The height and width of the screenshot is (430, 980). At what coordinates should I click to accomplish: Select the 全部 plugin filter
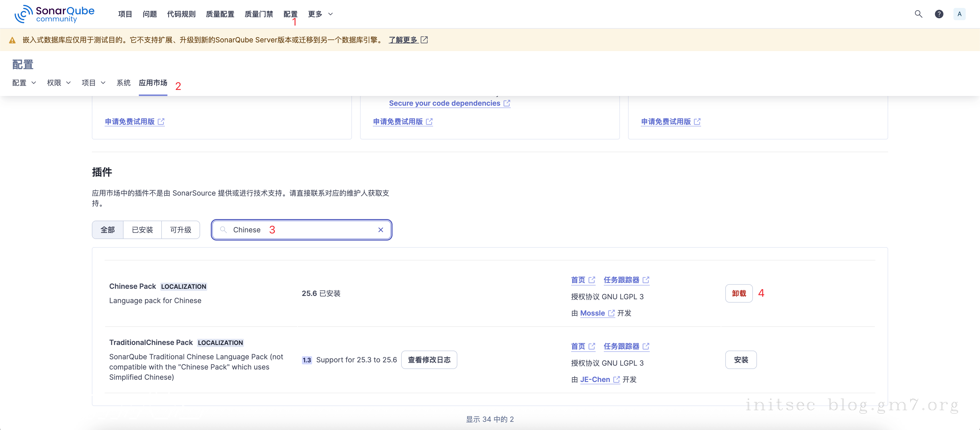click(x=108, y=230)
